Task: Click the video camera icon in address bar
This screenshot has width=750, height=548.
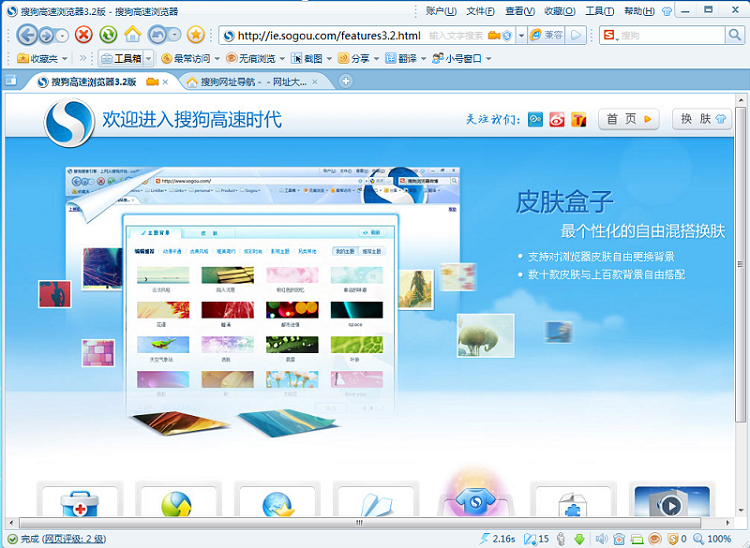Action: (494, 35)
